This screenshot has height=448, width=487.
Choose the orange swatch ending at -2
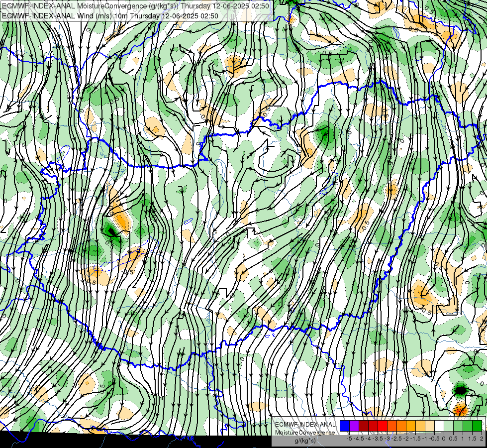pos(401,426)
